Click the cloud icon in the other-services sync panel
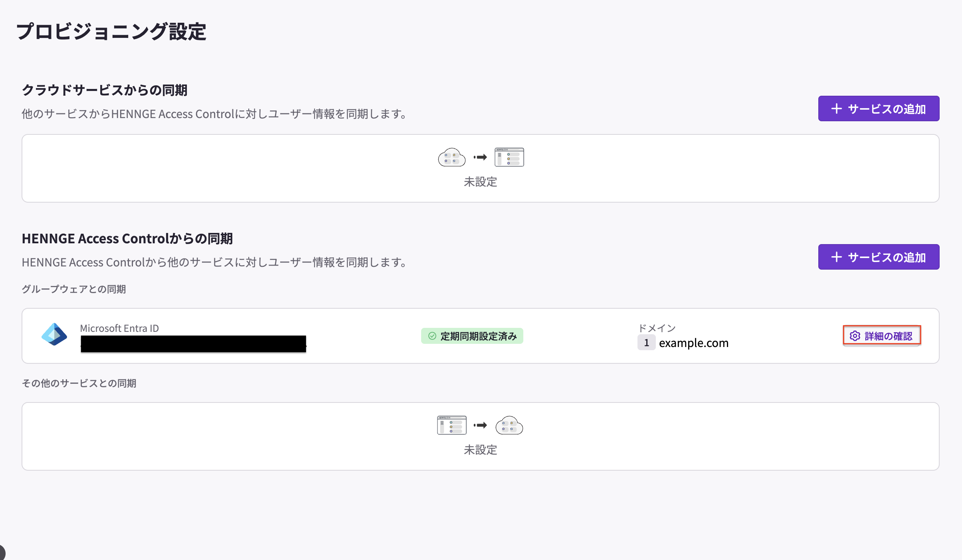The width and height of the screenshot is (962, 560). coord(509,425)
